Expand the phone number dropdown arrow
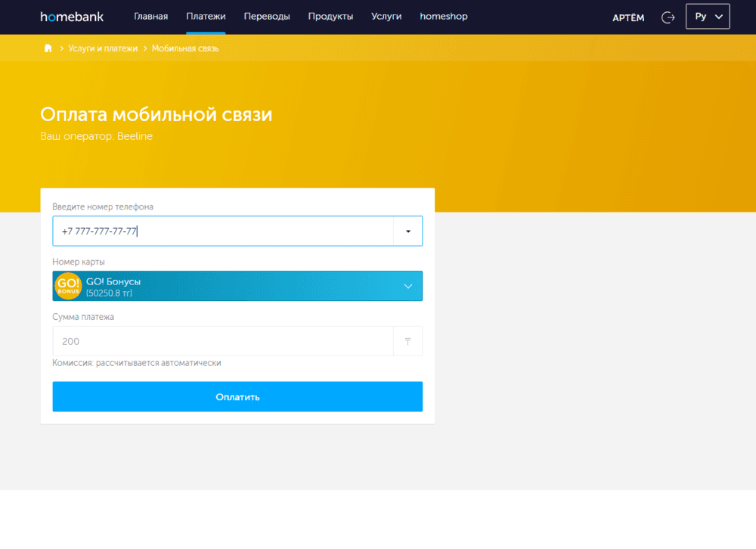Screen dimensions: 756x549 click(x=408, y=231)
